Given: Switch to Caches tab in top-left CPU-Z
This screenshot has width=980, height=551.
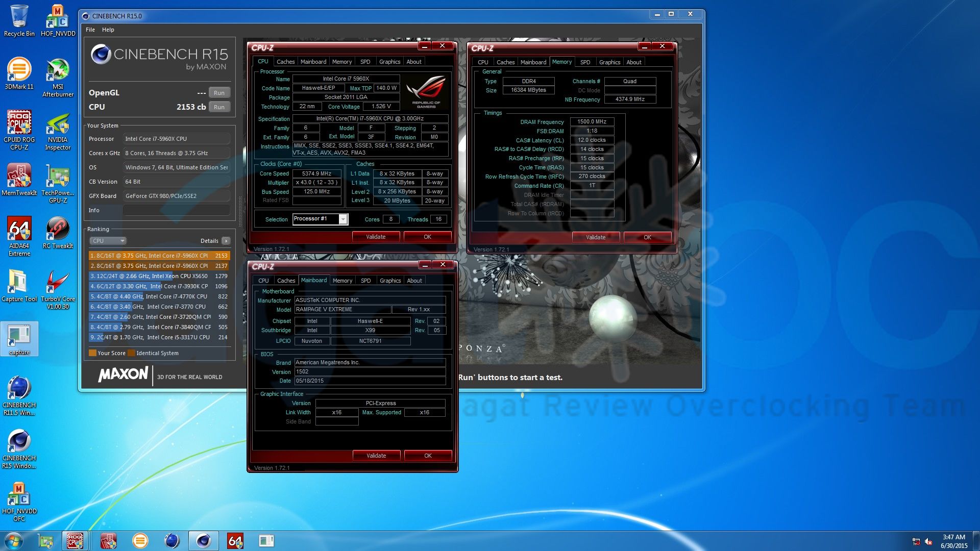Looking at the screenshot, I should click(285, 62).
